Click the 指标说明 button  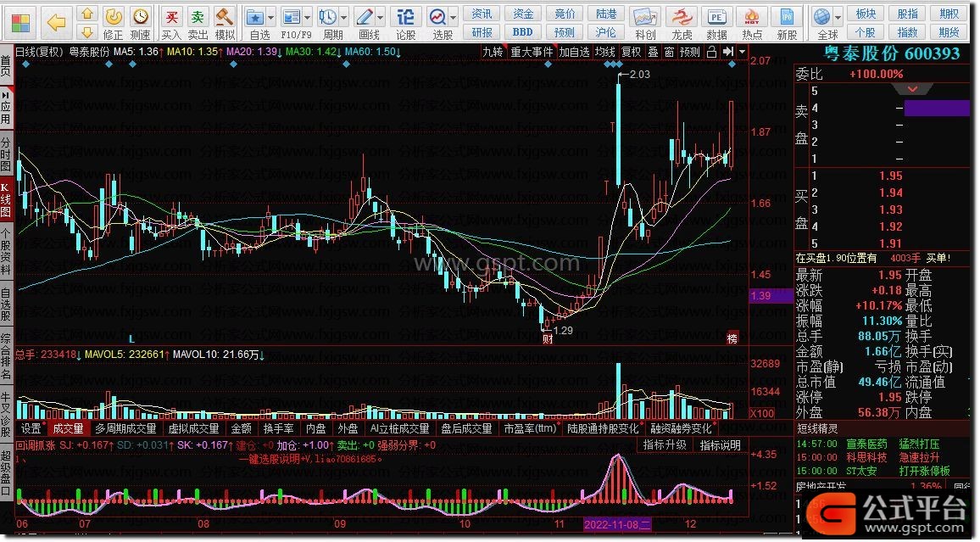pos(720,445)
